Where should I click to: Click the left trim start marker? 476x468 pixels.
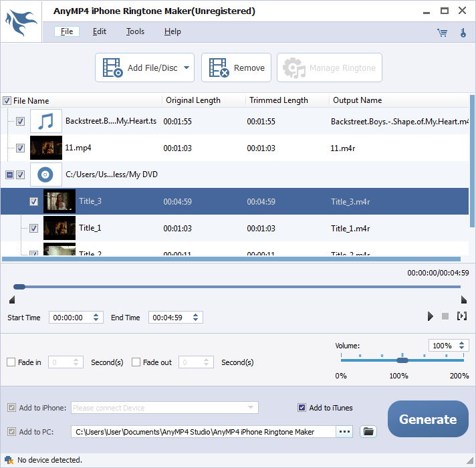12,300
